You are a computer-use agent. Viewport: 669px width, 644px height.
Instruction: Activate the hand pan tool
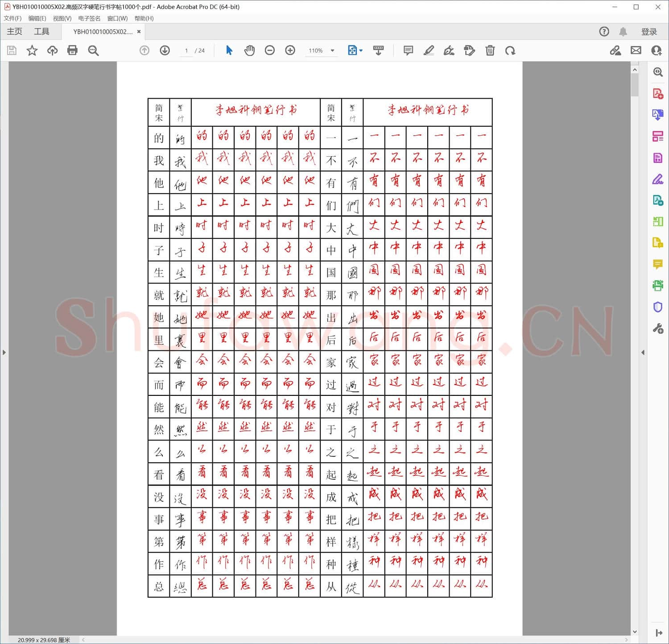[249, 50]
